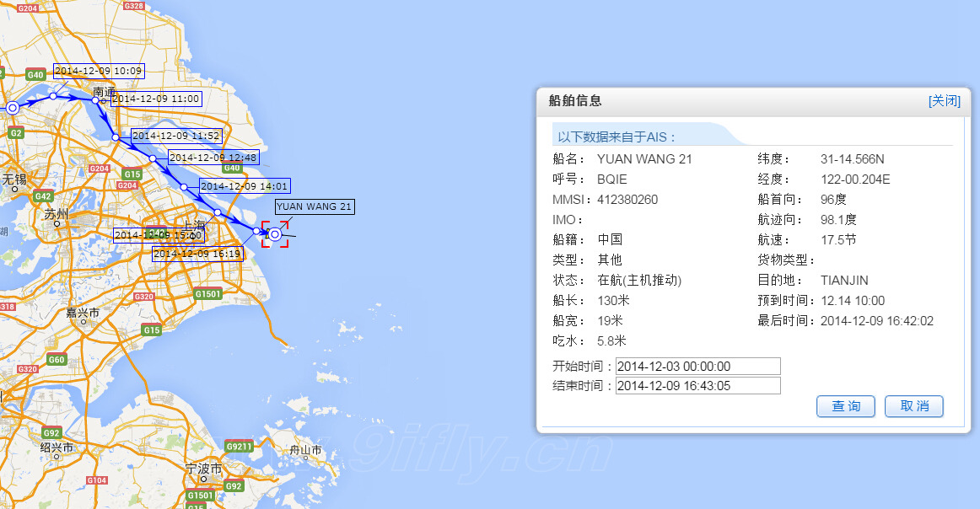This screenshot has width=980, height=509.
Task: Click the G9211 highway shield icon
Action: click(x=239, y=446)
